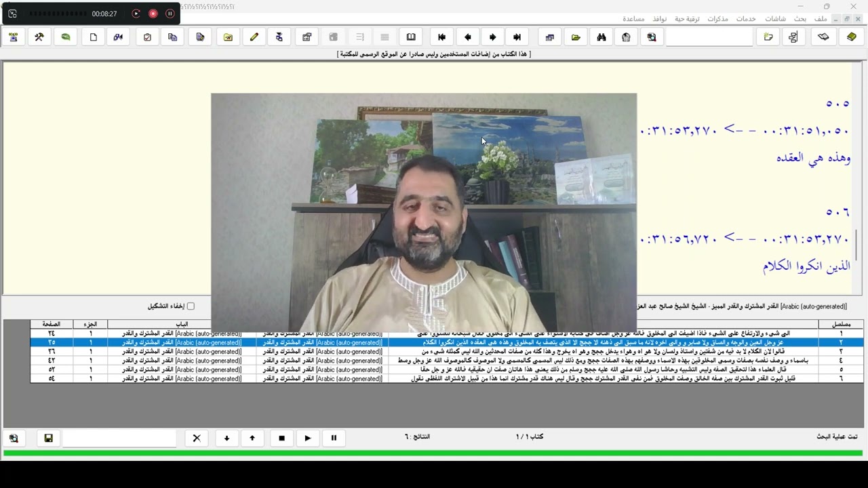Click the green leaf icon
Image resolution: width=868 pixels, height=488 pixels.
coord(66,37)
